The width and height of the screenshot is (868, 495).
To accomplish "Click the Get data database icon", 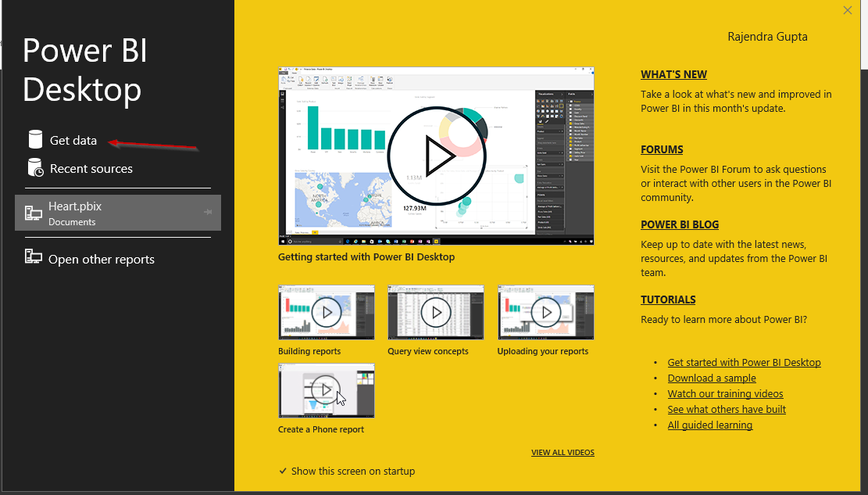I will point(35,140).
